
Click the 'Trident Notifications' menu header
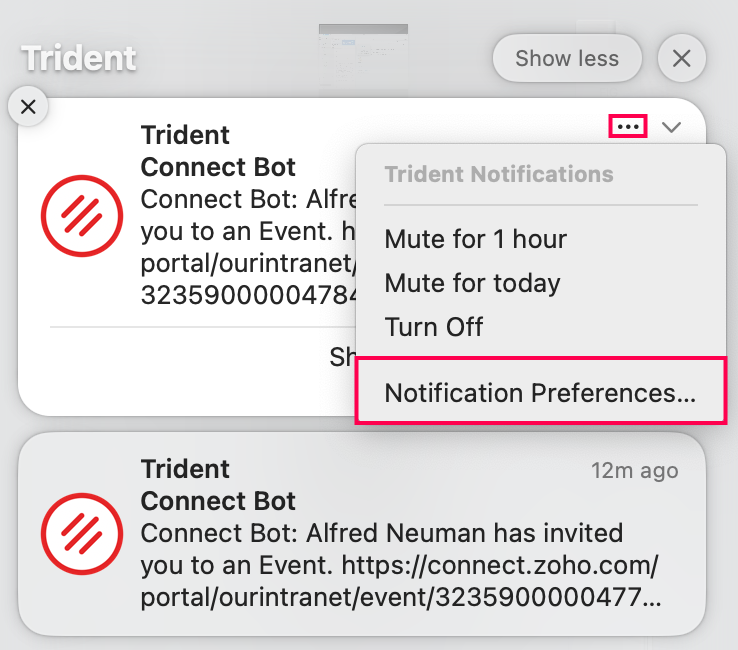point(499,174)
